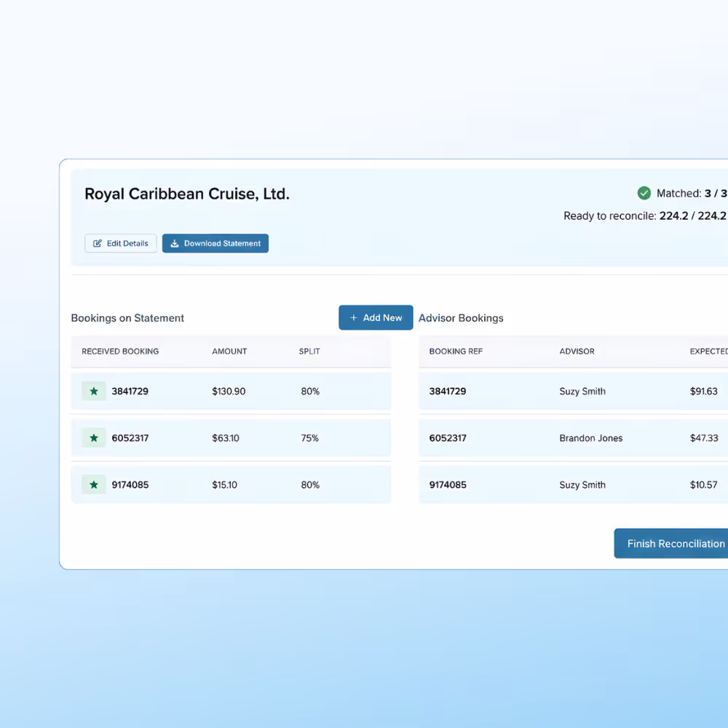Add a new booking on statement
728x728 pixels.
tap(376, 317)
